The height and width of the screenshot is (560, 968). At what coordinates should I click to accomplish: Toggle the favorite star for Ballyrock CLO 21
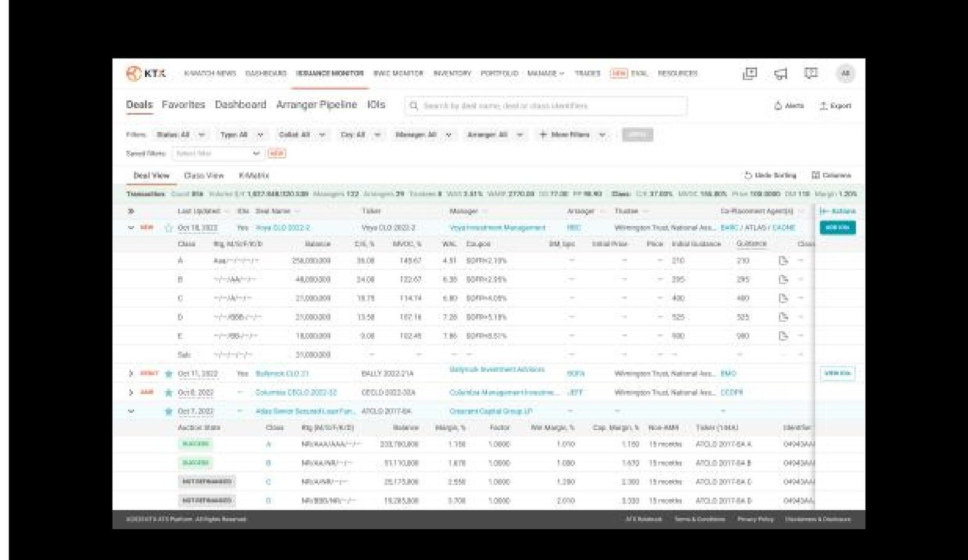pos(169,374)
